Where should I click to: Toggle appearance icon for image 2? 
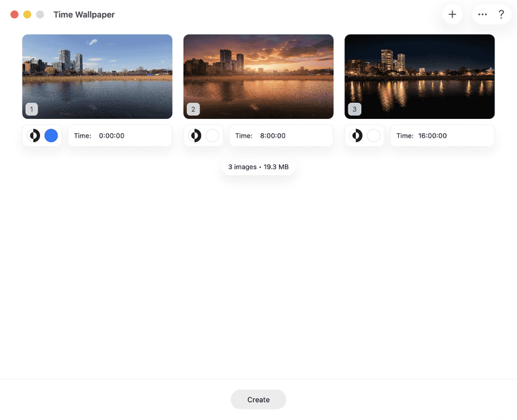point(195,136)
